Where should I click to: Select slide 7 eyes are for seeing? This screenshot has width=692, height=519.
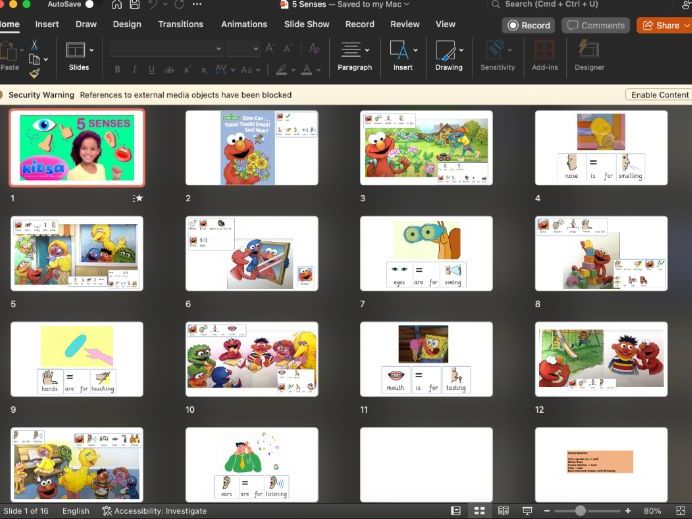426,253
